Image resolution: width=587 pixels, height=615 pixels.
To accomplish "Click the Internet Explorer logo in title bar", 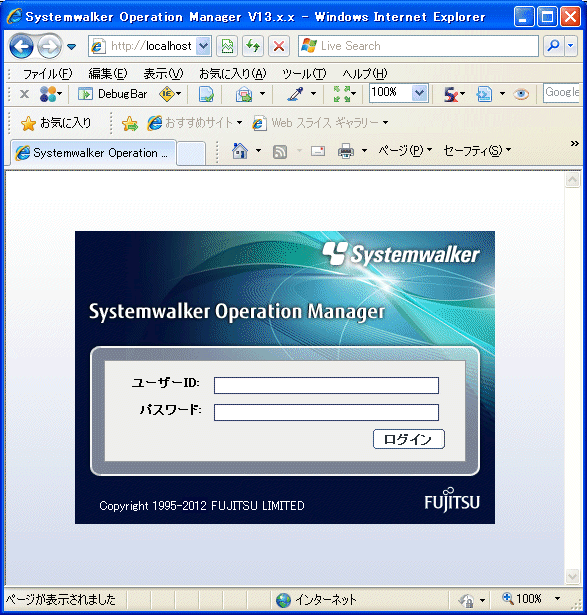I will tap(14, 16).
